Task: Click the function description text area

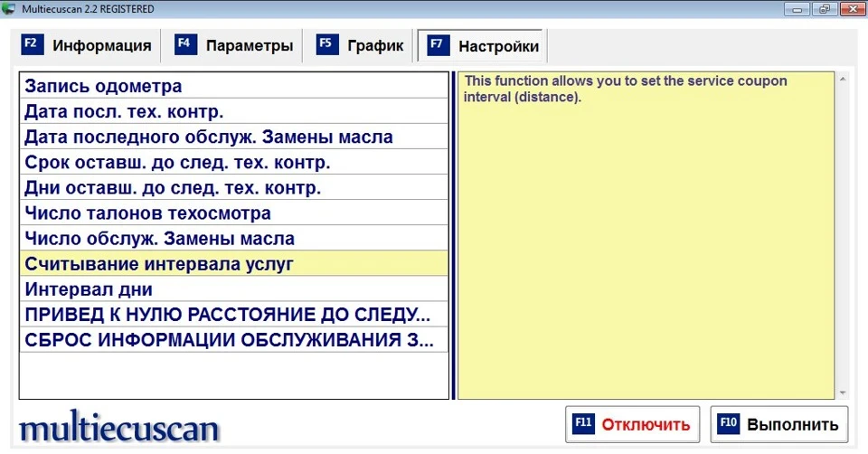Action: point(646,235)
